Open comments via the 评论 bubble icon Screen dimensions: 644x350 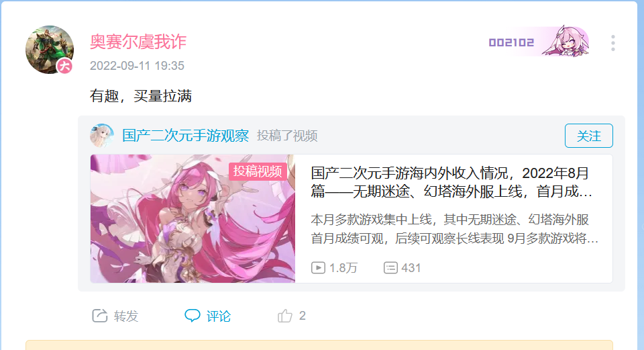click(x=193, y=316)
